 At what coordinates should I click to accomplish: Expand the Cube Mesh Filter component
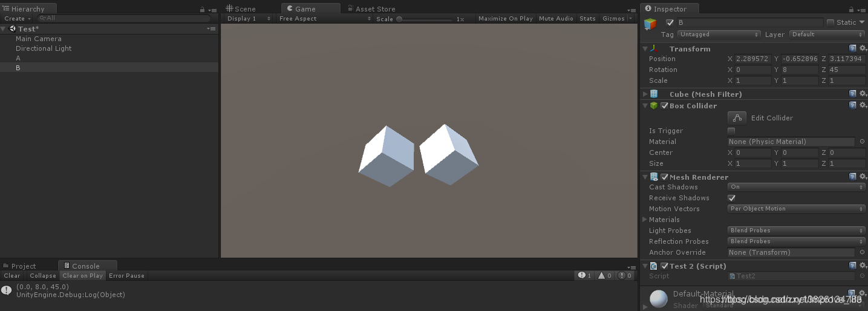pyautogui.click(x=645, y=94)
